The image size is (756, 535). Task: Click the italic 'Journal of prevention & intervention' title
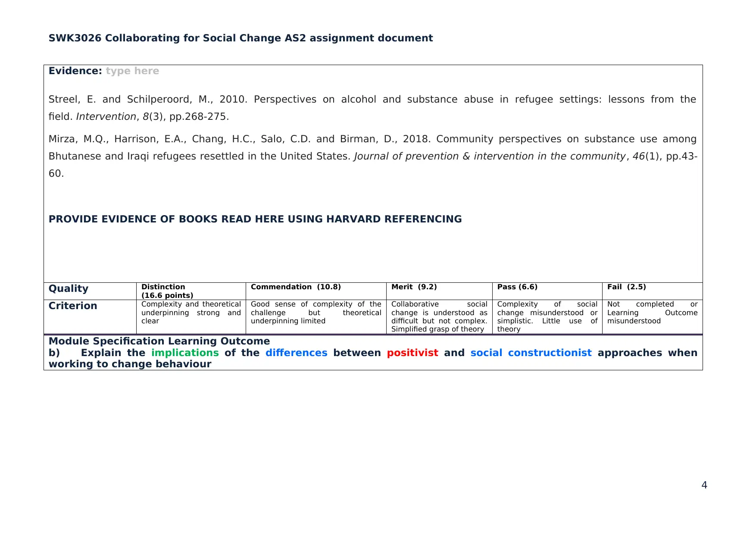click(490, 156)
